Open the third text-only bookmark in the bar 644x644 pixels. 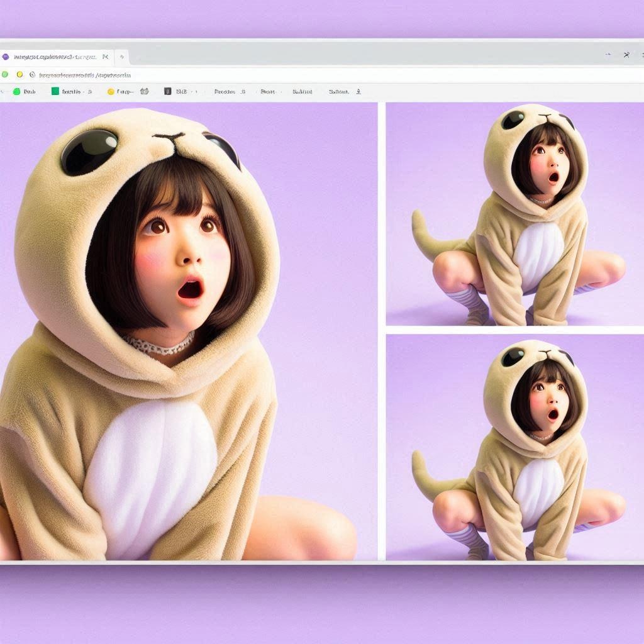[303, 92]
